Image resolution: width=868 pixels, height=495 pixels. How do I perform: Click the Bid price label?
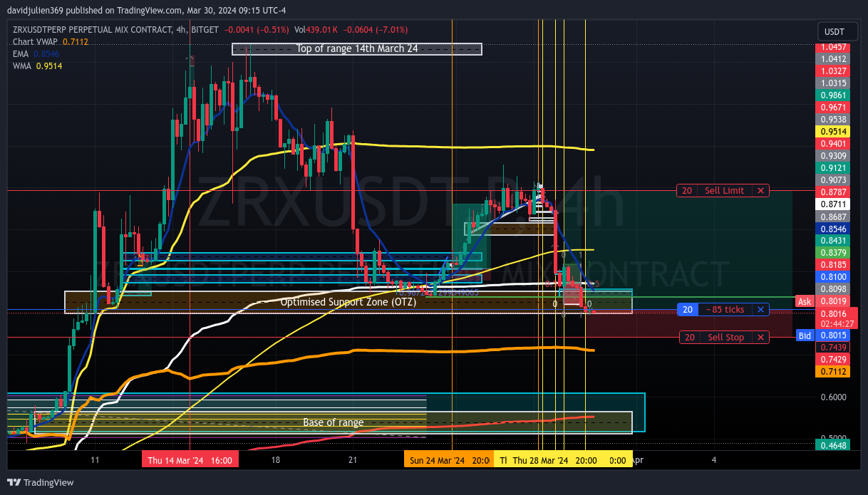click(x=805, y=335)
